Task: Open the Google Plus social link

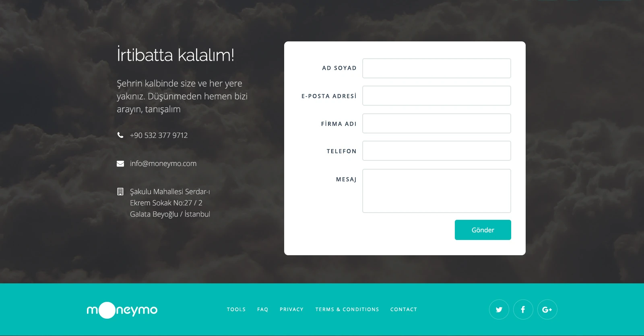Action: point(547,309)
